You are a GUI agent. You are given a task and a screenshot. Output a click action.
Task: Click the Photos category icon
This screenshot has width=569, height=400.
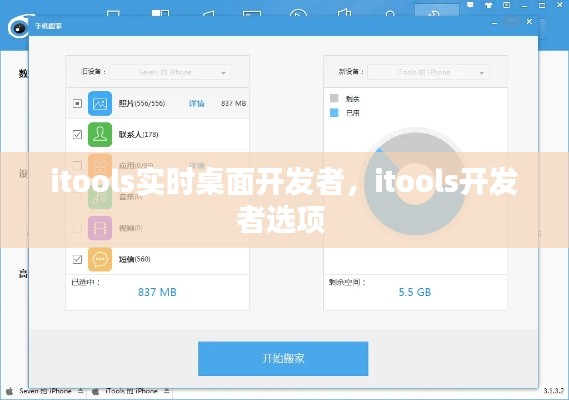point(100,103)
